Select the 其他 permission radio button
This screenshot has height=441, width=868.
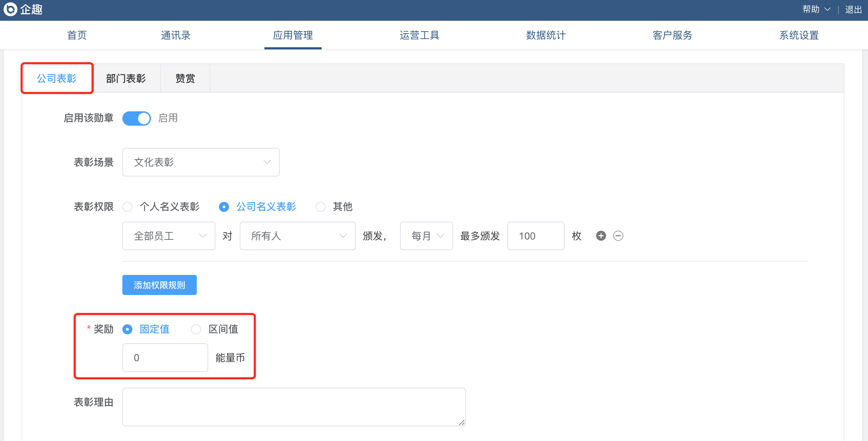coord(321,207)
